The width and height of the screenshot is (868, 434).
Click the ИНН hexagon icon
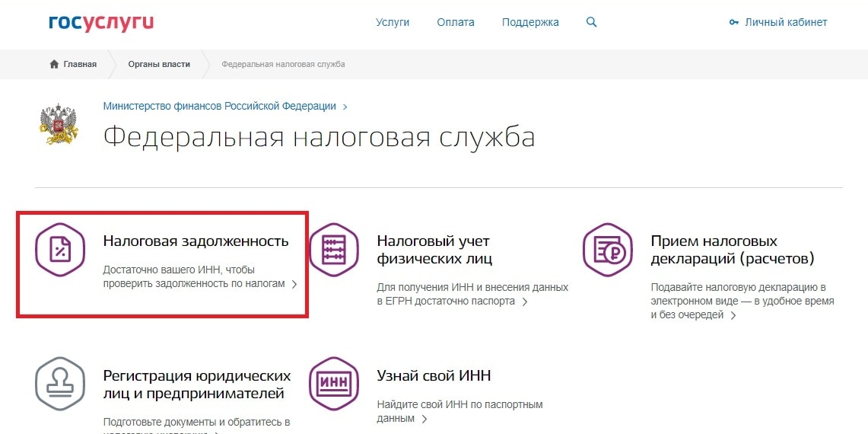333,383
